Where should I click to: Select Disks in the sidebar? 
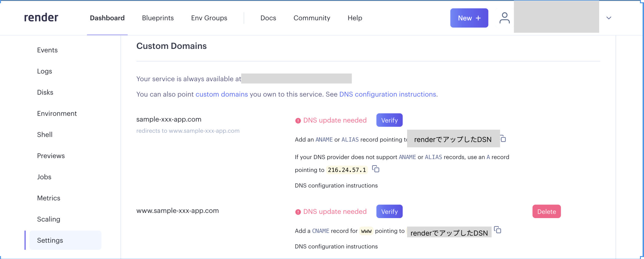point(45,92)
